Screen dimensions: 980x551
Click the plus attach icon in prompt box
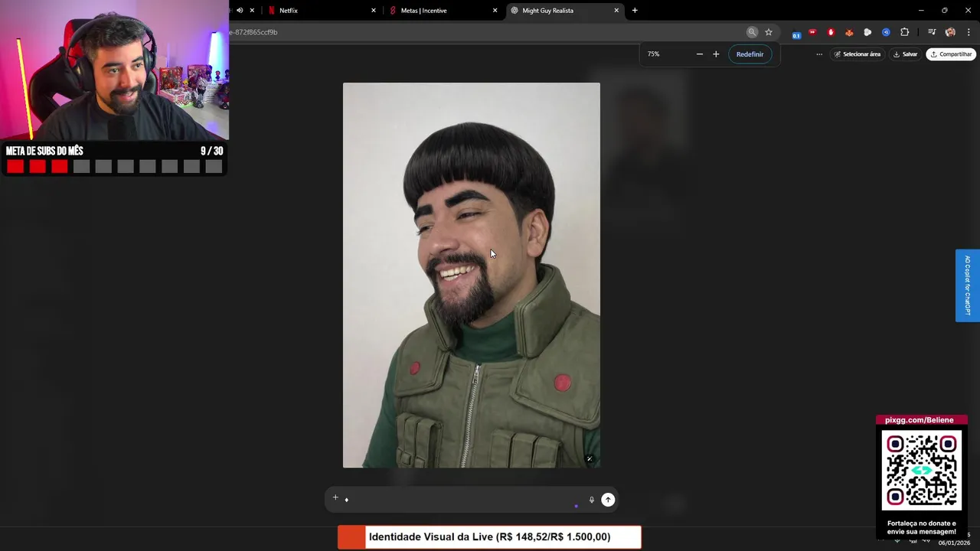(335, 497)
